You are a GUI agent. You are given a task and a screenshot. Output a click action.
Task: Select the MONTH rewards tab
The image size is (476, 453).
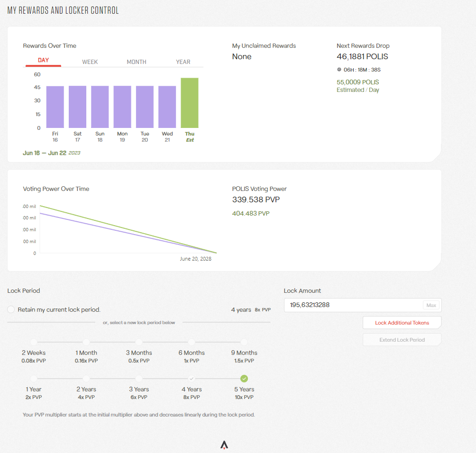137,62
